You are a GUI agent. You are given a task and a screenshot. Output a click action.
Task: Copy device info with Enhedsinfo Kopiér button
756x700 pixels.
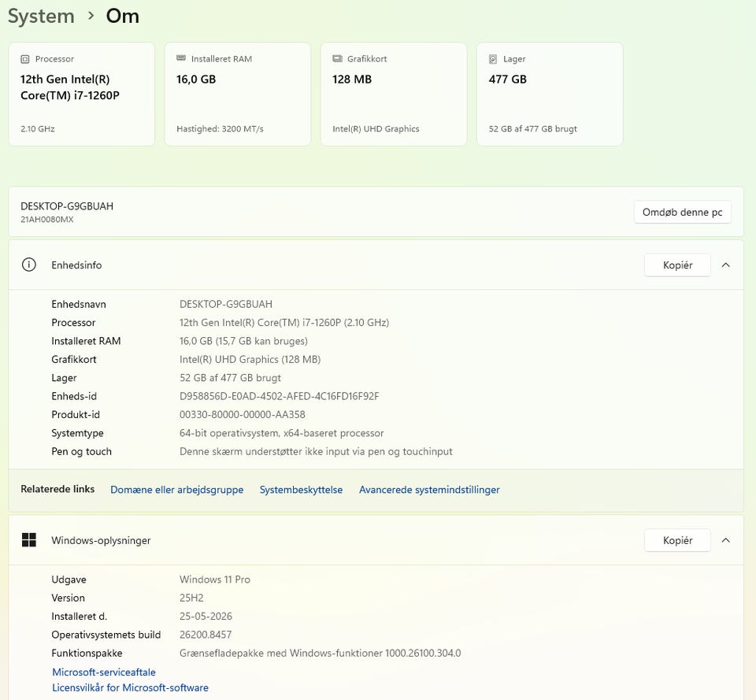[677, 265]
